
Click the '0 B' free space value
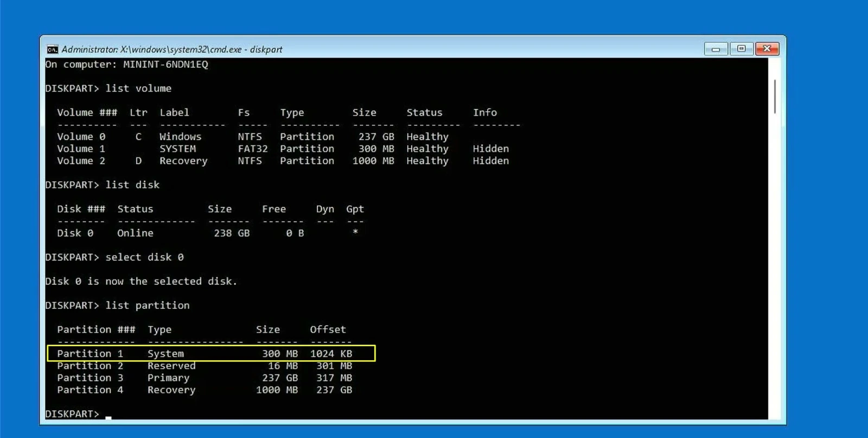tap(295, 233)
